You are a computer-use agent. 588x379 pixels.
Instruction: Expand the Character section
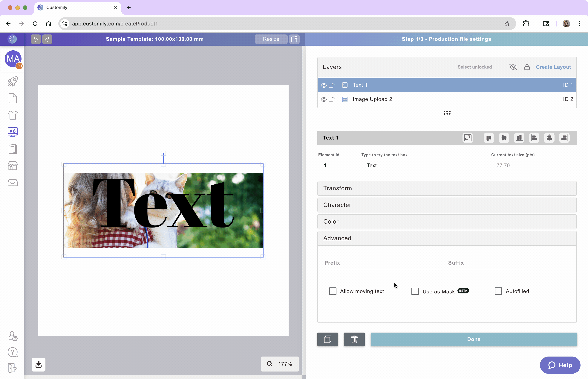click(x=447, y=205)
